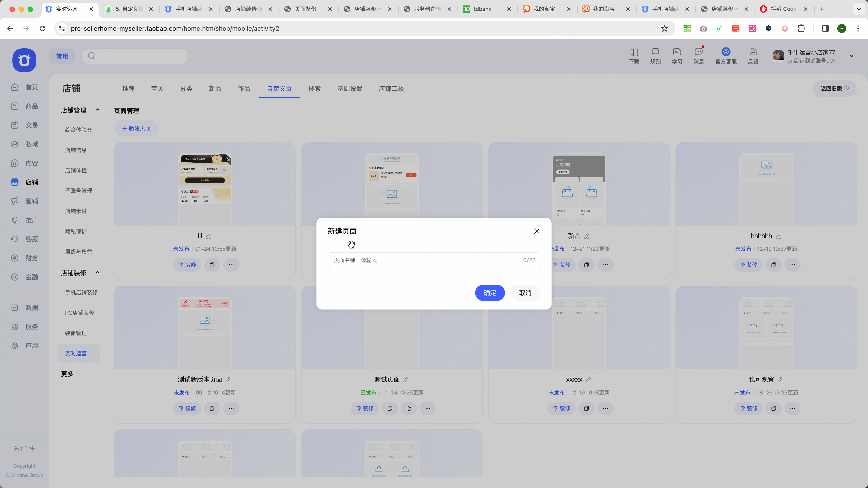The image size is (868, 488).
Task: Switch to the 作品 tab
Action: point(244,89)
